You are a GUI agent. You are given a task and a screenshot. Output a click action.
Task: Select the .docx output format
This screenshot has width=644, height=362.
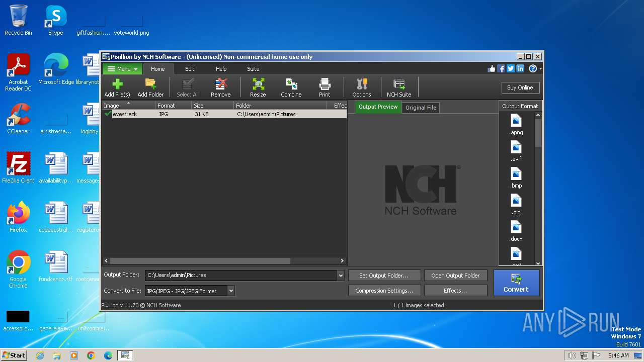click(516, 231)
